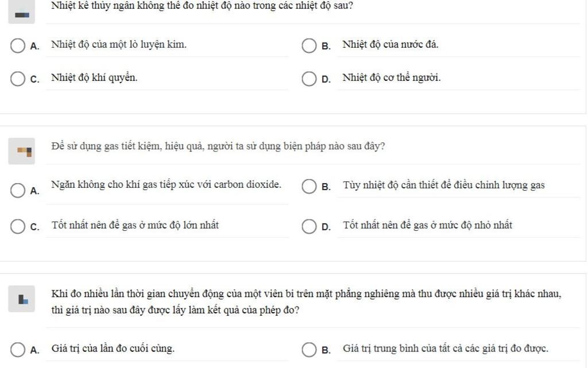Select option A: Nhiệt độ của một lò luyện kim
Screen dimensions: 588x368
18,46
